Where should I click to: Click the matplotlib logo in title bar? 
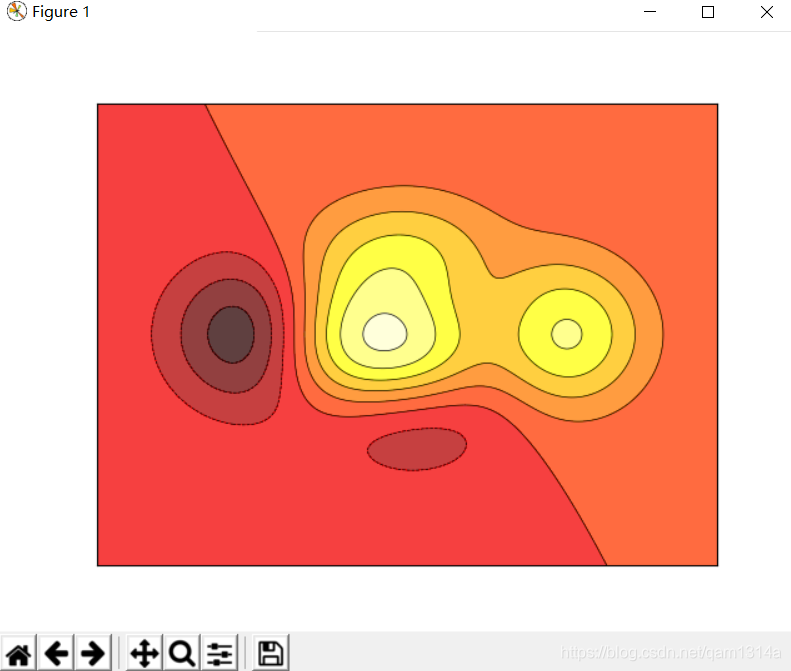(16, 12)
